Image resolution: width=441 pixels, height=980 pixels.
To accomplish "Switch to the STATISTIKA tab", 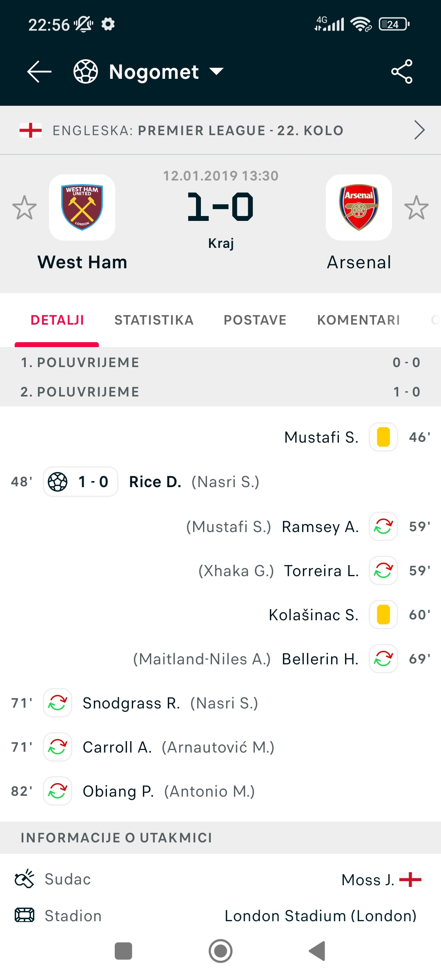I will coord(154,320).
